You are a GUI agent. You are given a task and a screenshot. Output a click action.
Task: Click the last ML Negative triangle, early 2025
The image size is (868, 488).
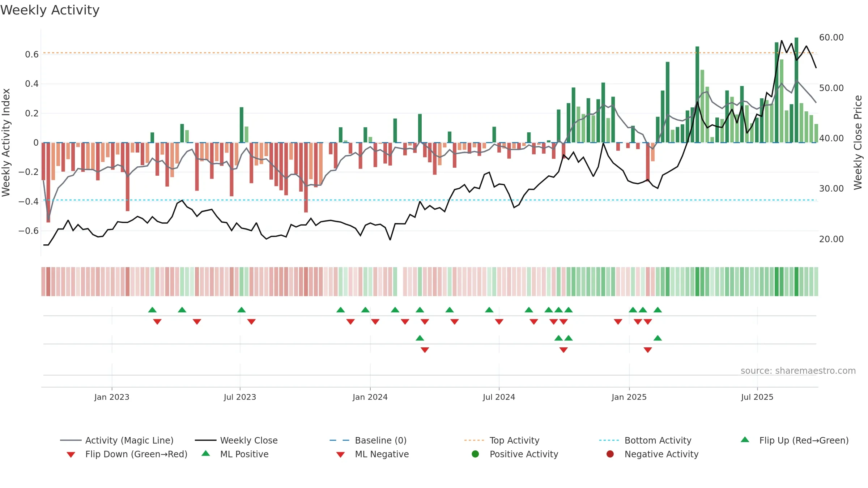coord(648,350)
